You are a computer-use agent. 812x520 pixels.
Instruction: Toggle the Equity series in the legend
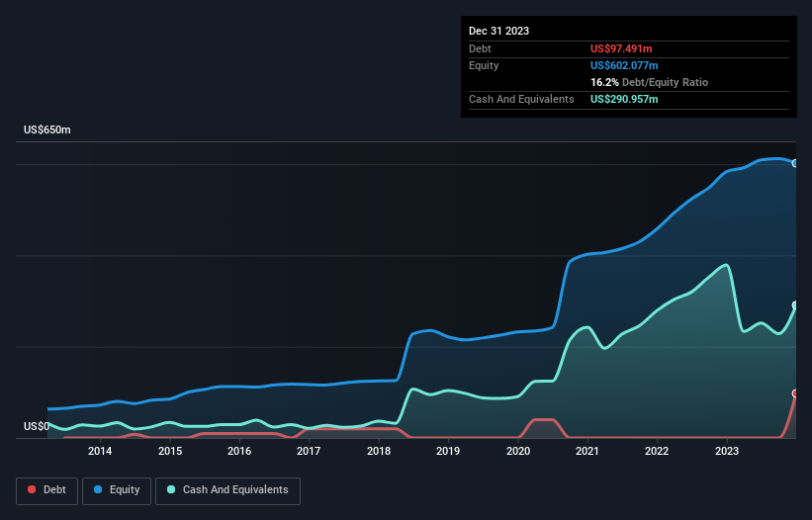click(117, 490)
